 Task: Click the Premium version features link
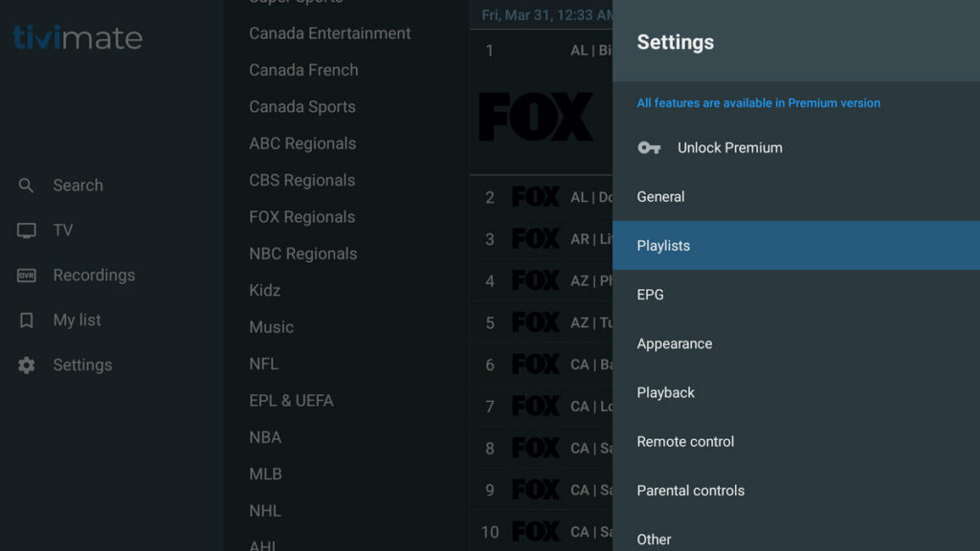758,103
